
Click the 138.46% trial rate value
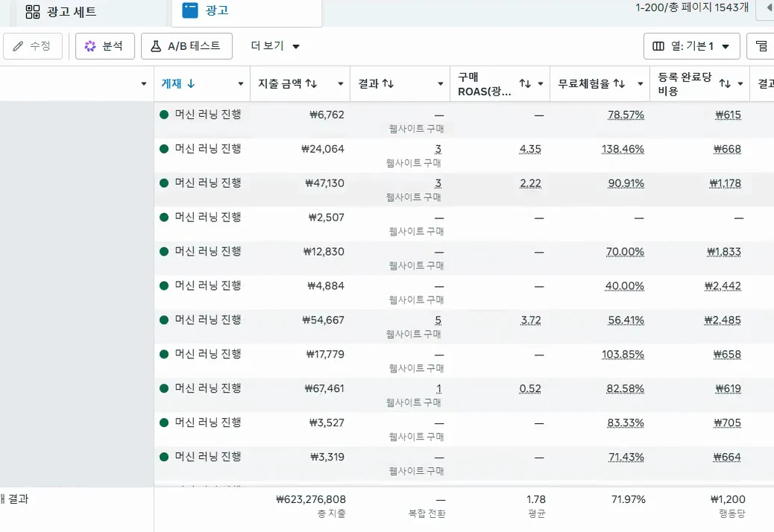click(623, 149)
